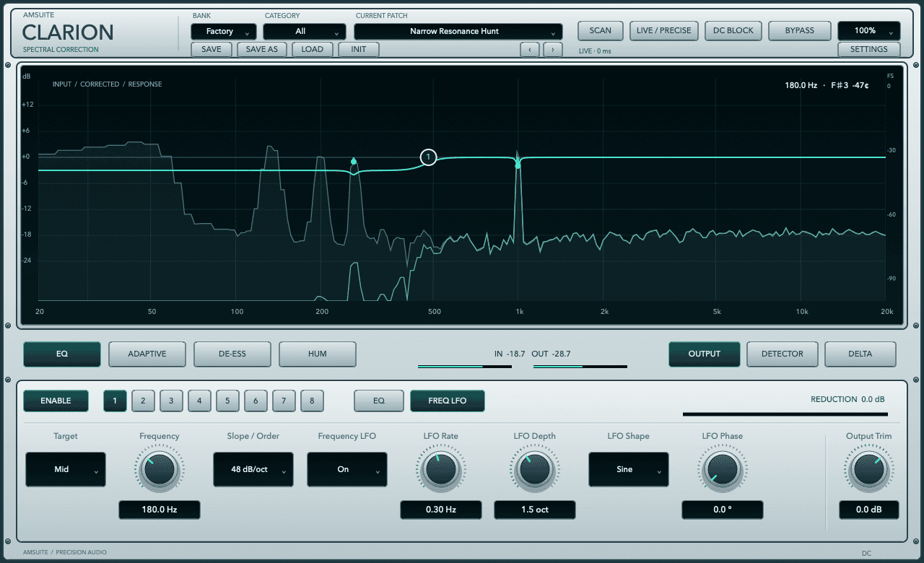The width and height of the screenshot is (924, 563).
Task: Select band 5
Action: [x=227, y=401]
